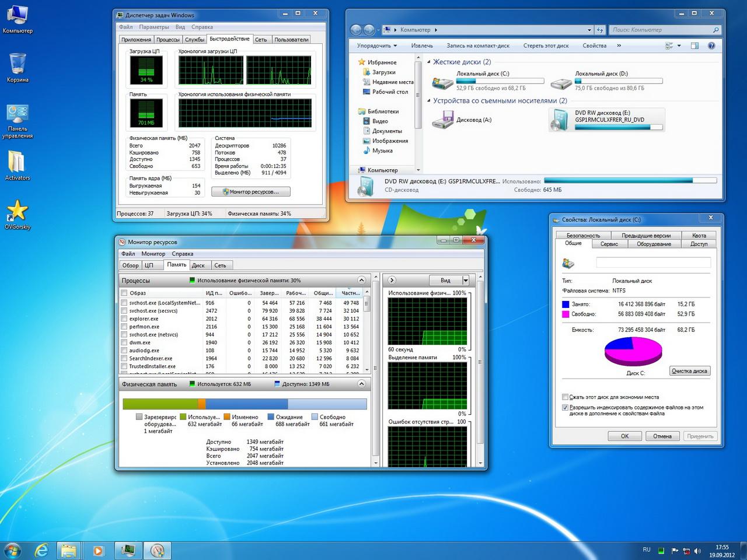Click the Explorer help question-mark icon
747x560 pixels.
point(711,45)
